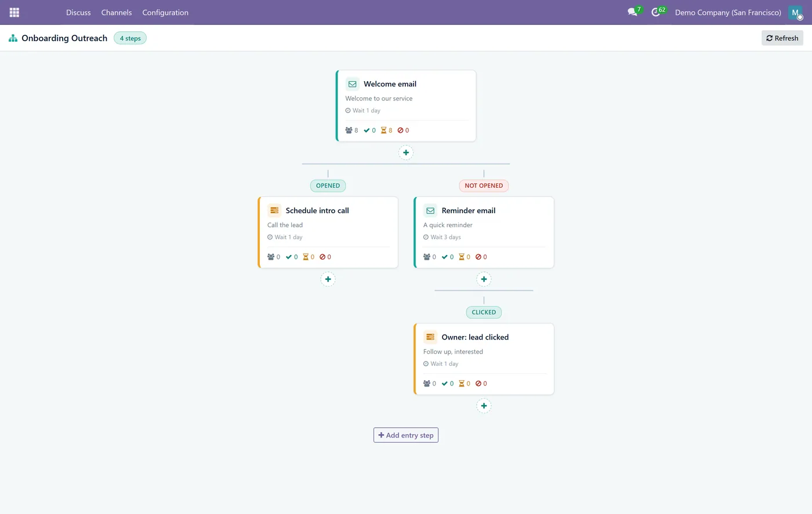Click the A quick reminder text
Viewport: 812px width, 514px height.
coord(448,225)
